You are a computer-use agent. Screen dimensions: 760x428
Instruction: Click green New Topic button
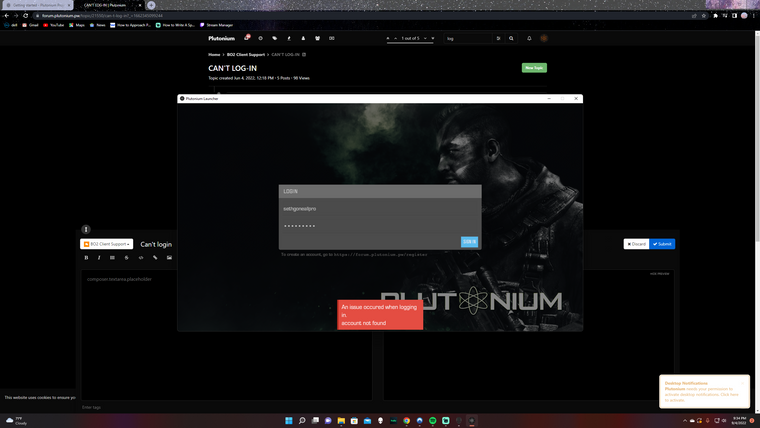pos(534,68)
